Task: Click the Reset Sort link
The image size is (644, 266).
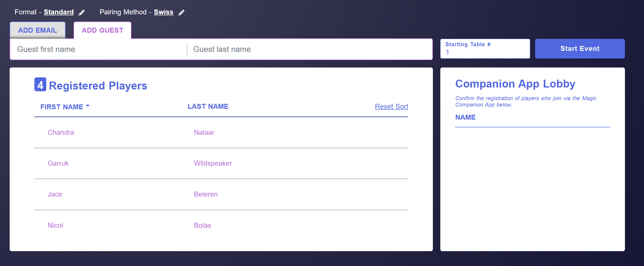Action: click(392, 106)
